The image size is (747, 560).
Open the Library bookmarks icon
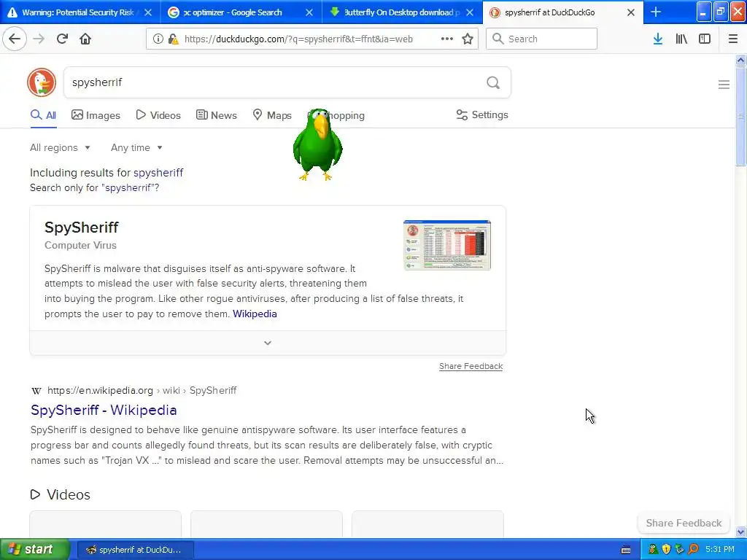point(681,39)
